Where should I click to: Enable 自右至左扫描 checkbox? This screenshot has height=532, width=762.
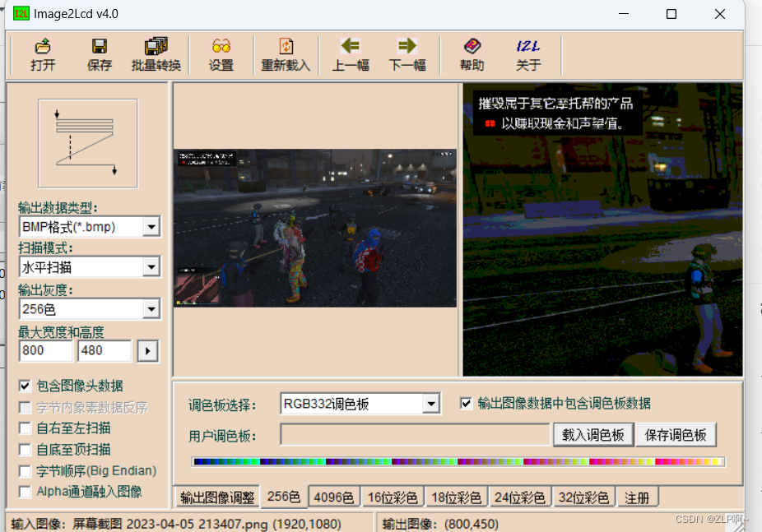[x=25, y=428]
